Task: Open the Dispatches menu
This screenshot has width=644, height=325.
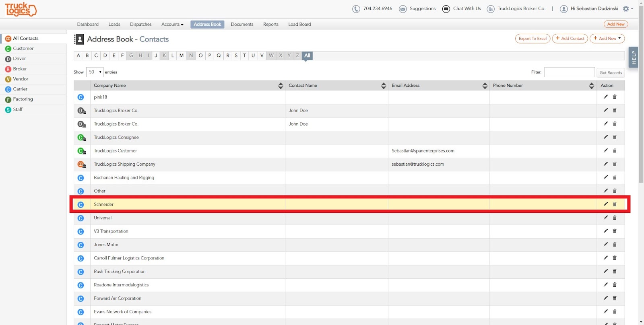Action: pos(141,25)
